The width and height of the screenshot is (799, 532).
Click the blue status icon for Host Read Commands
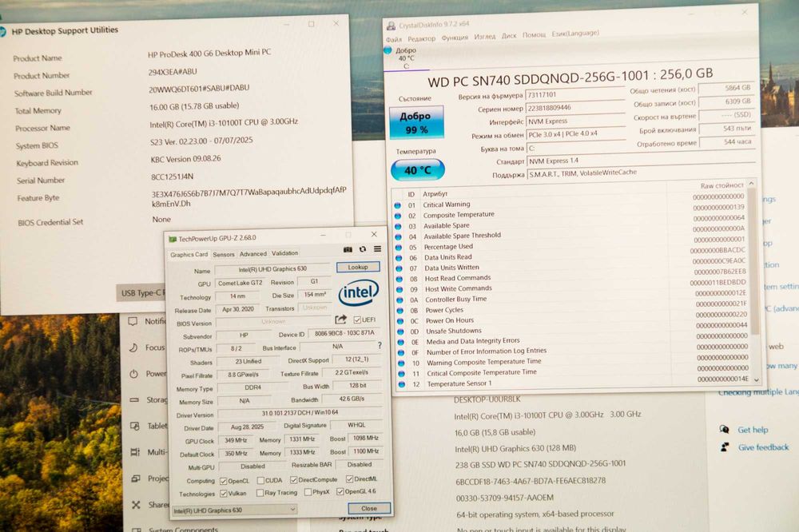tap(399, 279)
